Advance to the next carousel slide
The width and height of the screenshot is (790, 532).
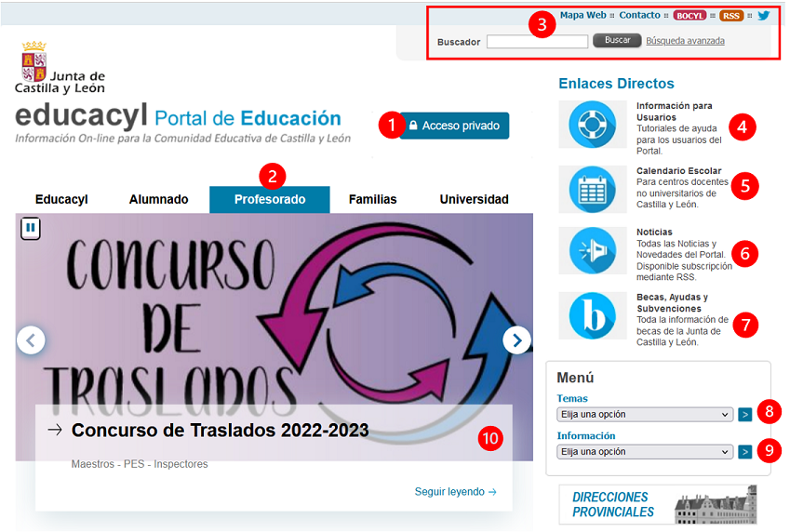click(x=516, y=340)
